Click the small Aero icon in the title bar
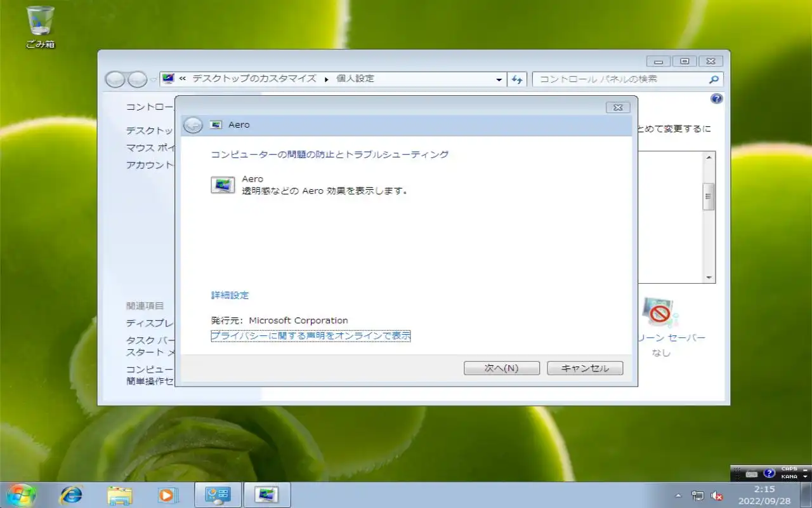 pyautogui.click(x=216, y=125)
